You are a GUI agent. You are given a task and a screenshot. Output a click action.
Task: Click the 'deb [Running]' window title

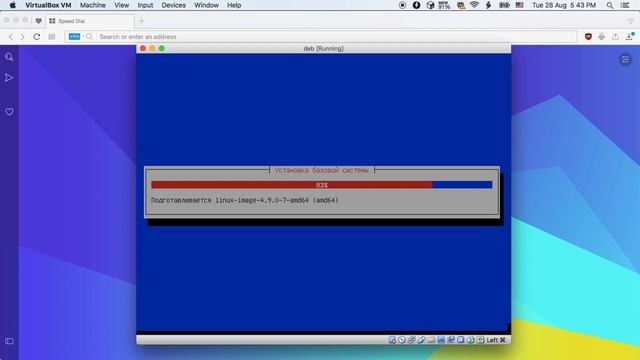(323, 49)
